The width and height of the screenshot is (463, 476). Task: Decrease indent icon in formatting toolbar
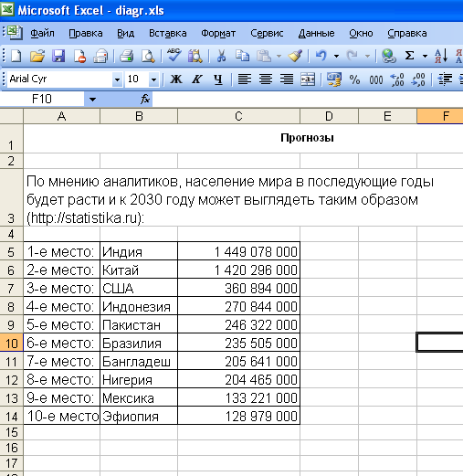tap(445, 79)
